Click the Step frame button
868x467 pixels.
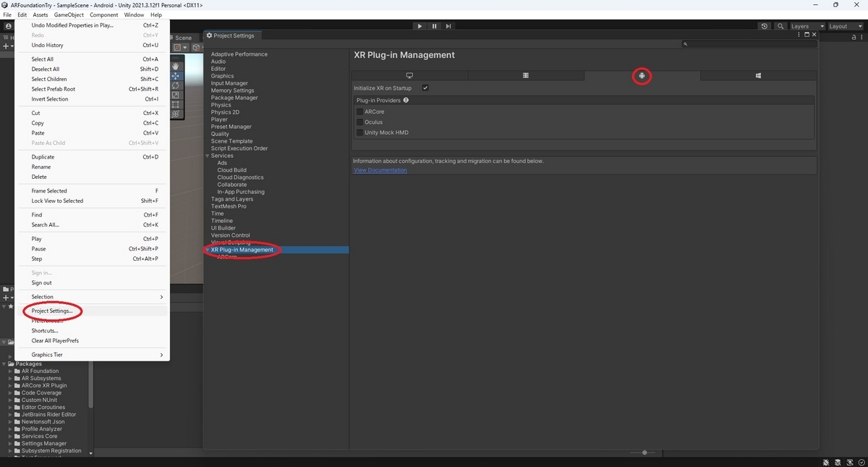(448, 26)
